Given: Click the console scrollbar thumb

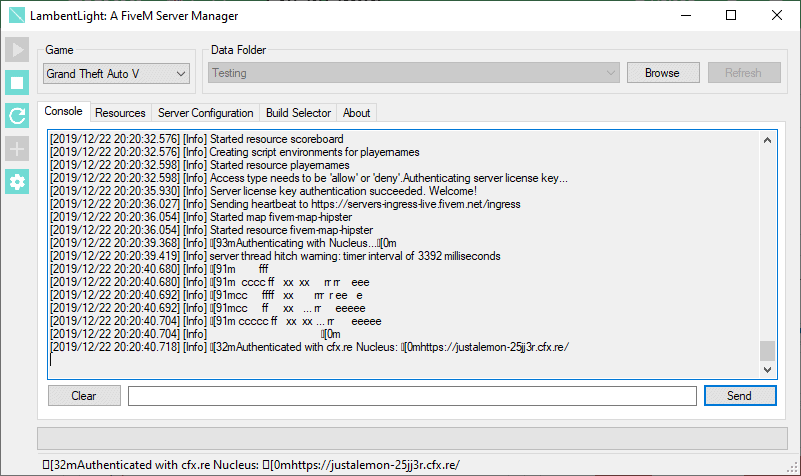Looking at the screenshot, I should (x=767, y=350).
